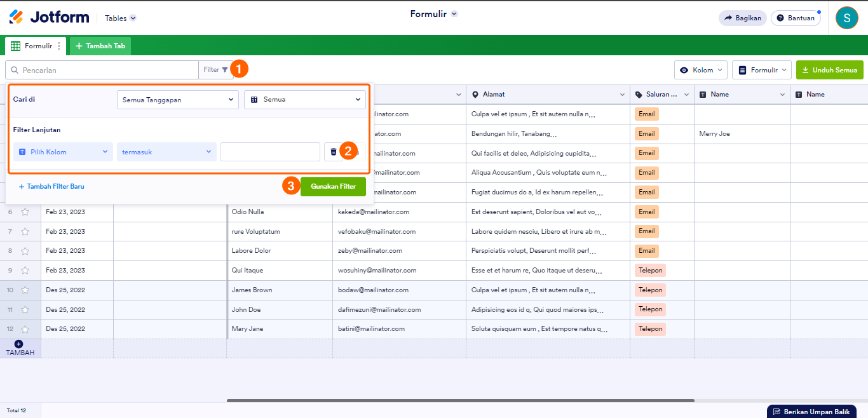Click email kakeda@mailinator.com
Screen dimensions: 868x418
click(374, 212)
